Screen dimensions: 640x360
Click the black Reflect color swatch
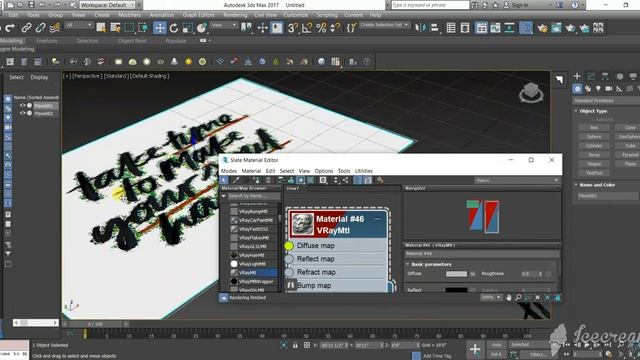(456, 290)
